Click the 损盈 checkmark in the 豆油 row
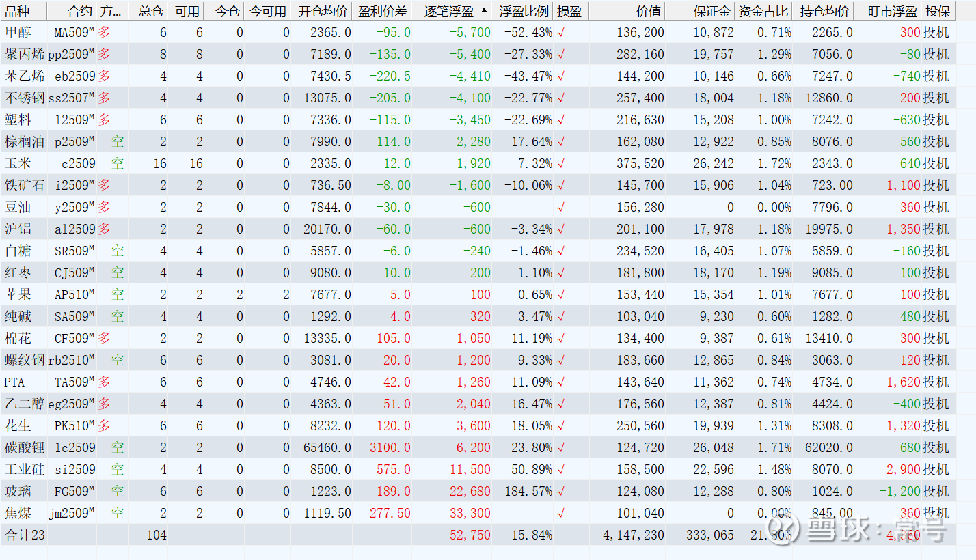 point(561,207)
